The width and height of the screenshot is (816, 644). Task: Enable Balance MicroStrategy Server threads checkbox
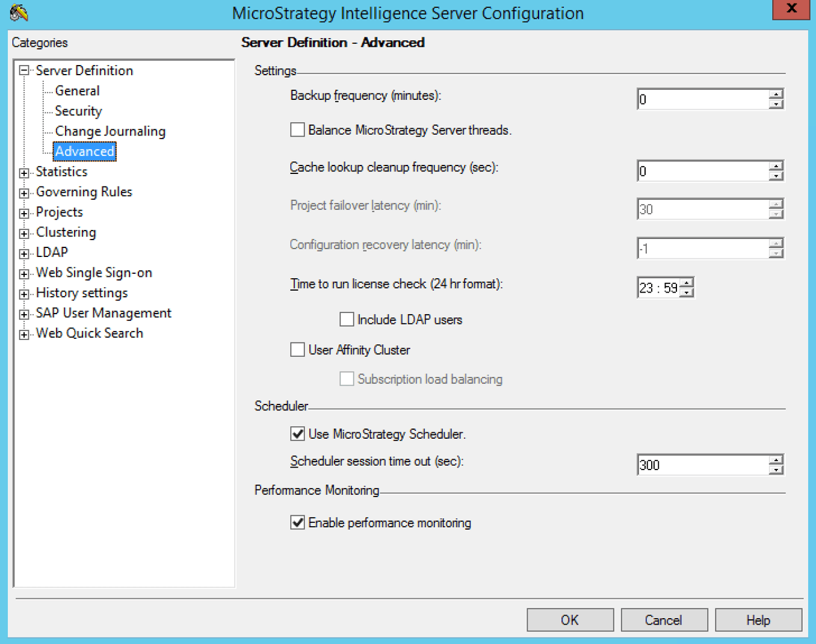pyautogui.click(x=297, y=130)
